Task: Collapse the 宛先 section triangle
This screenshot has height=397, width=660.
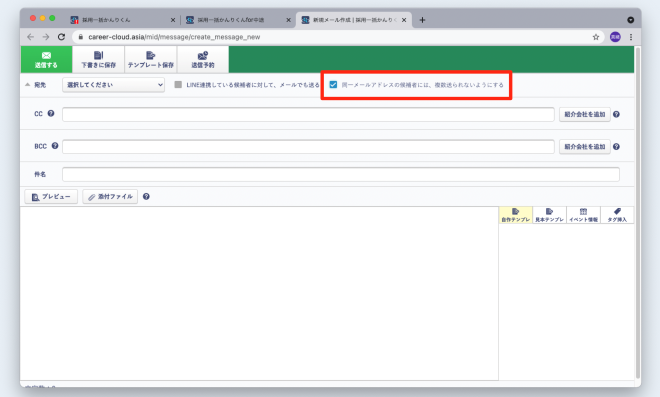Action: (x=27, y=85)
